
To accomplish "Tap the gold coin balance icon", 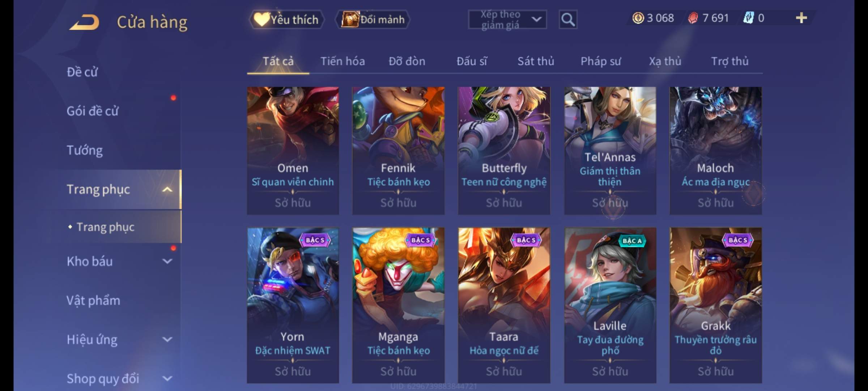I will [638, 18].
